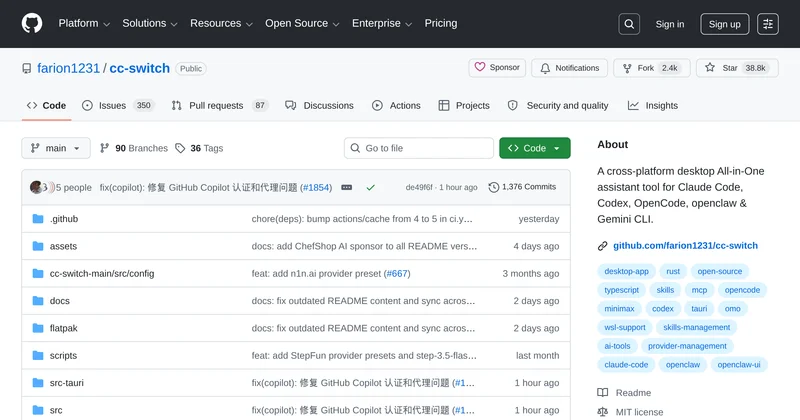Image resolution: width=800 pixels, height=420 pixels.
Task: Open the search magnifier icon
Action: (629, 24)
